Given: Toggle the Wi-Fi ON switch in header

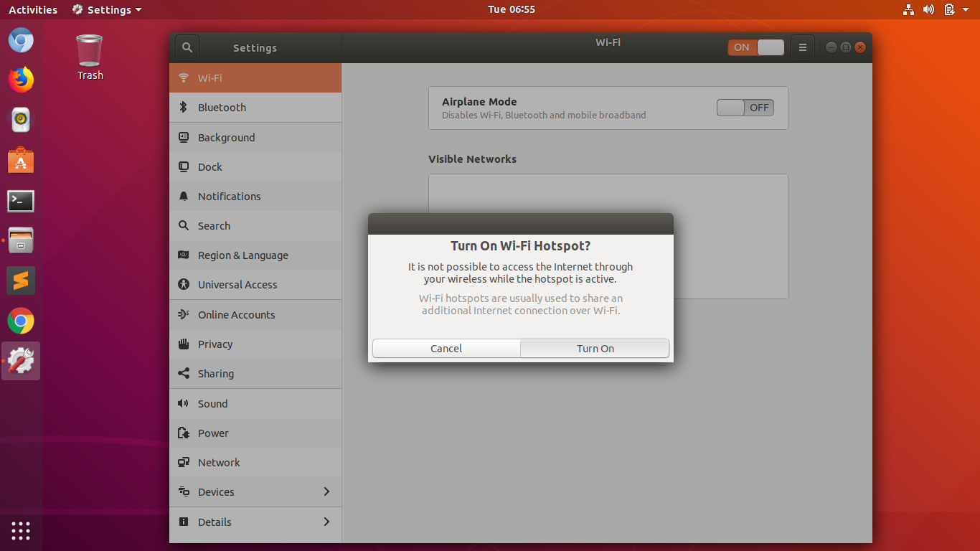Looking at the screenshot, I should [756, 47].
